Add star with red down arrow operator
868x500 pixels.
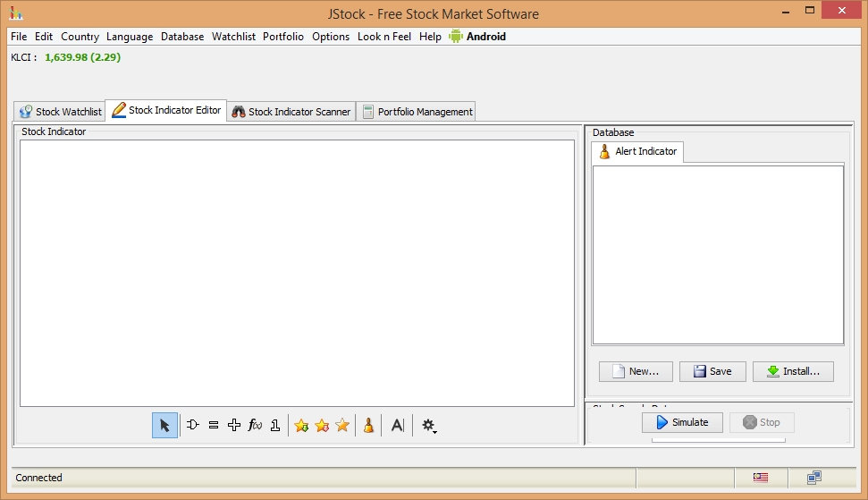(322, 425)
